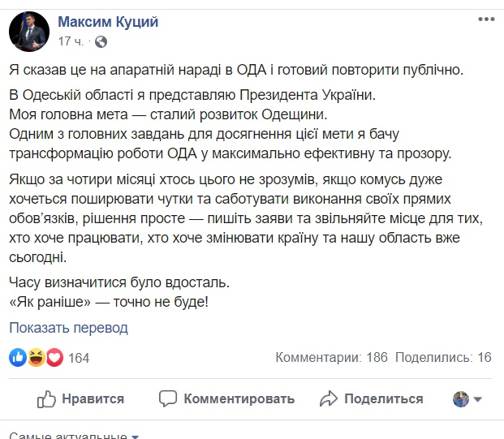Open the post options three-dot menu
This screenshot has width=504, height=439.
[485, 19]
